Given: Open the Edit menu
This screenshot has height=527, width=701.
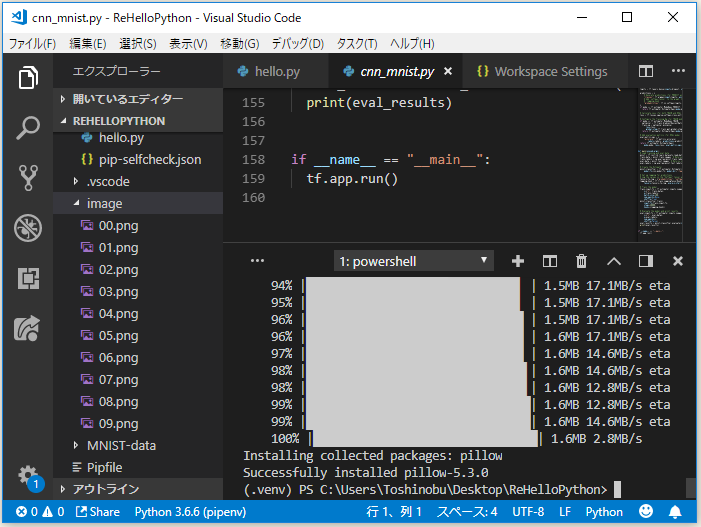Looking at the screenshot, I should click(88, 43).
